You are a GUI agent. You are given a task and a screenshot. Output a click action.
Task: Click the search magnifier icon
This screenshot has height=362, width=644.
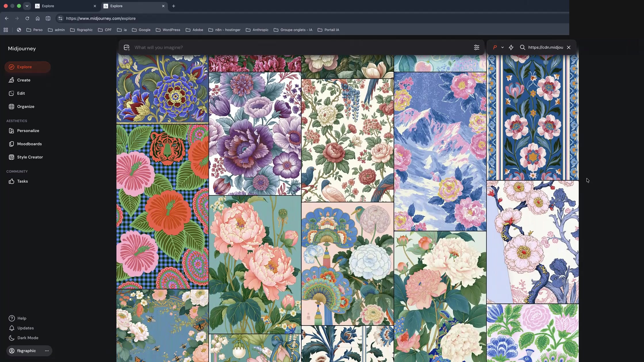523,47
